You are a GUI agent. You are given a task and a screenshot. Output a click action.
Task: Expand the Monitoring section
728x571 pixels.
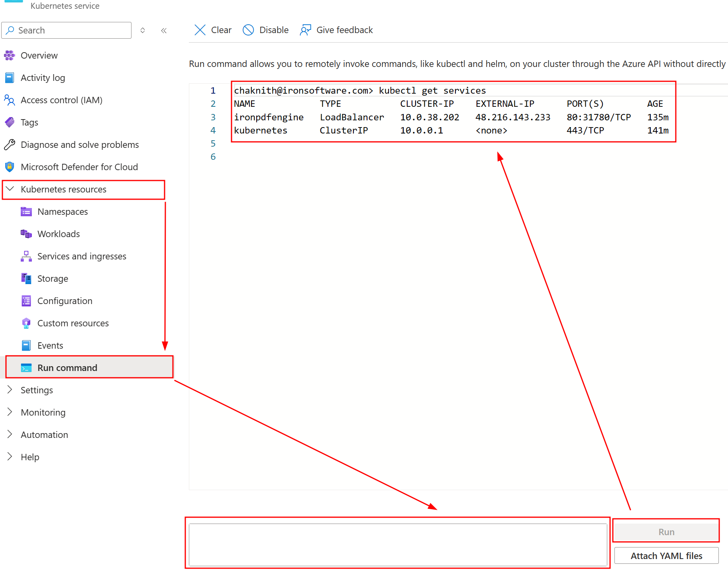[x=10, y=412]
